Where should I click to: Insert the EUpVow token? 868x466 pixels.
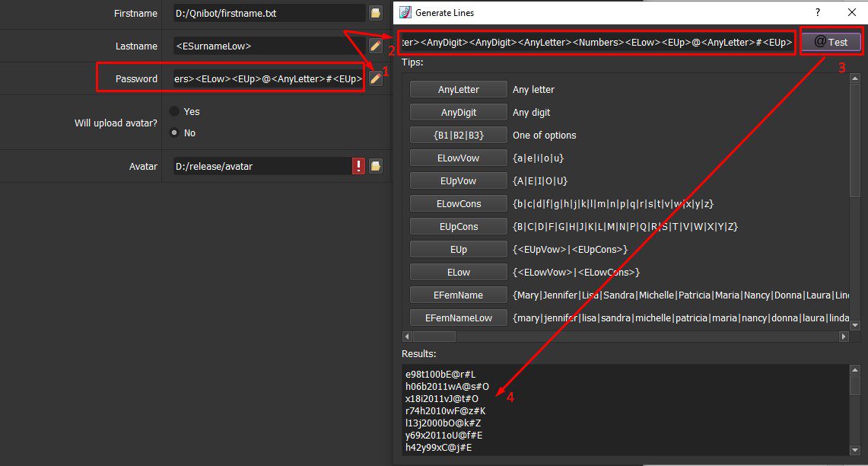point(459,180)
